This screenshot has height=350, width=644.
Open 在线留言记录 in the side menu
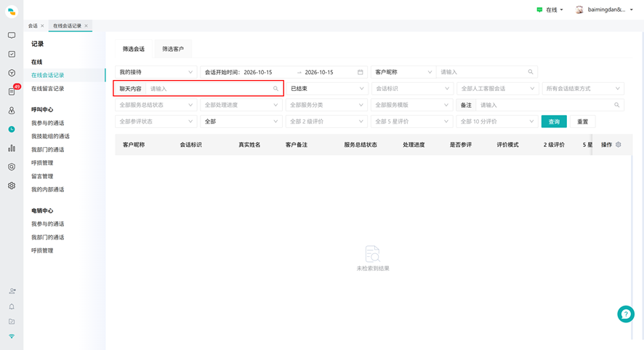pyautogui.click(x=48, y=89)
